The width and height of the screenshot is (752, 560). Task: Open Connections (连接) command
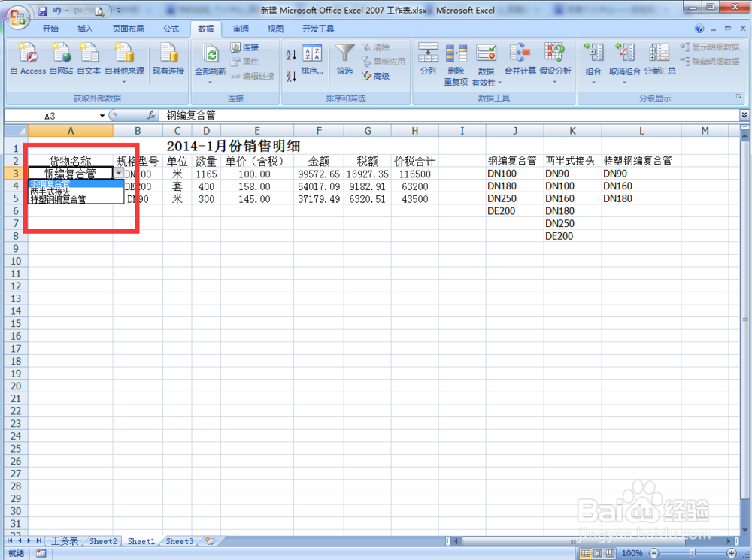click(245, 47)
